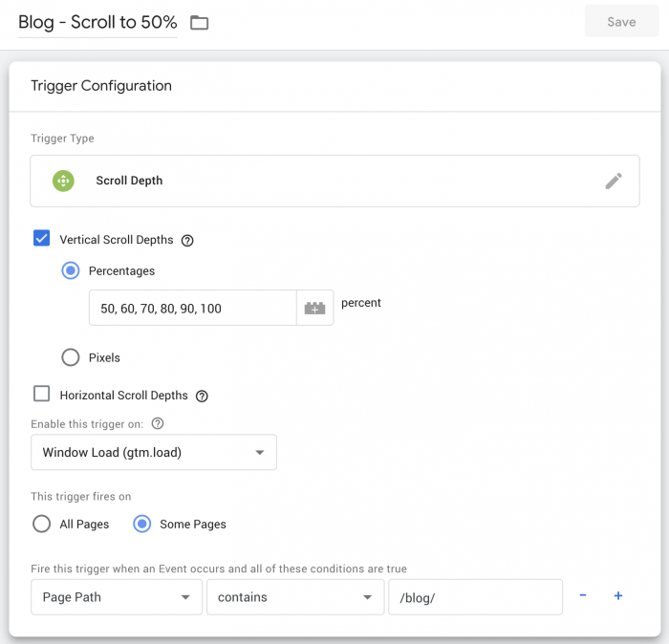Click the folder icon beside trigger name

point(199,23)
